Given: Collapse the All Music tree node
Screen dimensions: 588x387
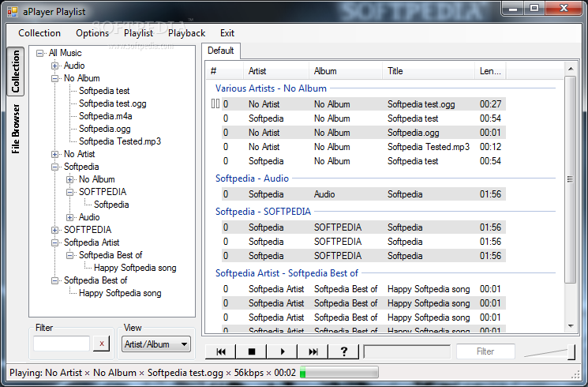Looking at the screenshot, I should click(x=39, y=53).
